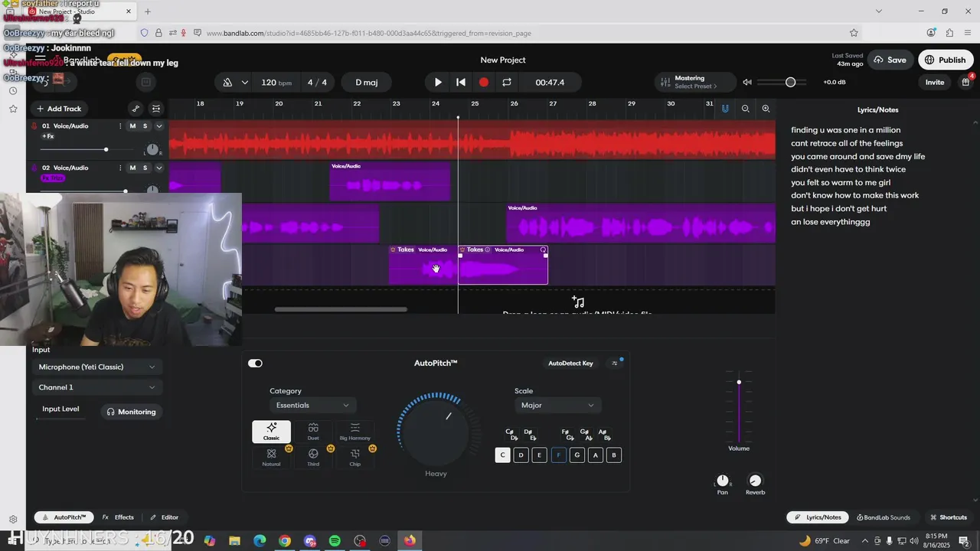The height and width of the screenshot is (551, 980).
Task: Open the D maj key selector
Action: (366, 83)
